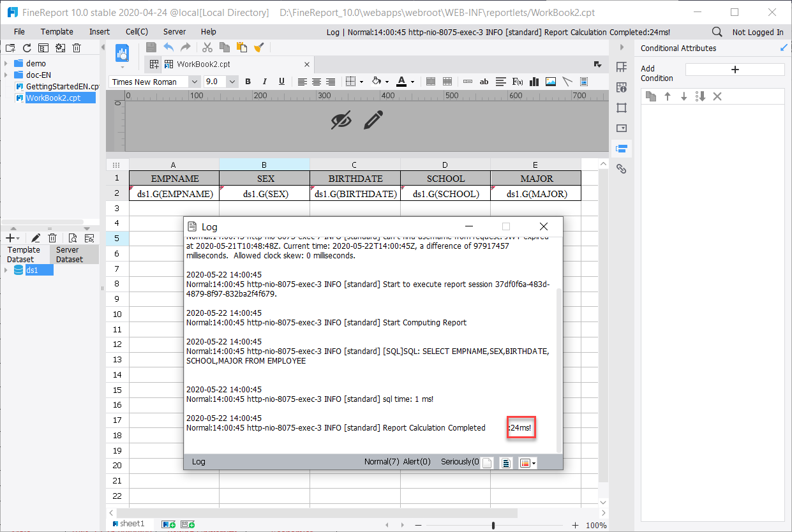The height and width of the screenshot is (532, 792).
Task: Align cell text center
Action: (x=317, y=82)
